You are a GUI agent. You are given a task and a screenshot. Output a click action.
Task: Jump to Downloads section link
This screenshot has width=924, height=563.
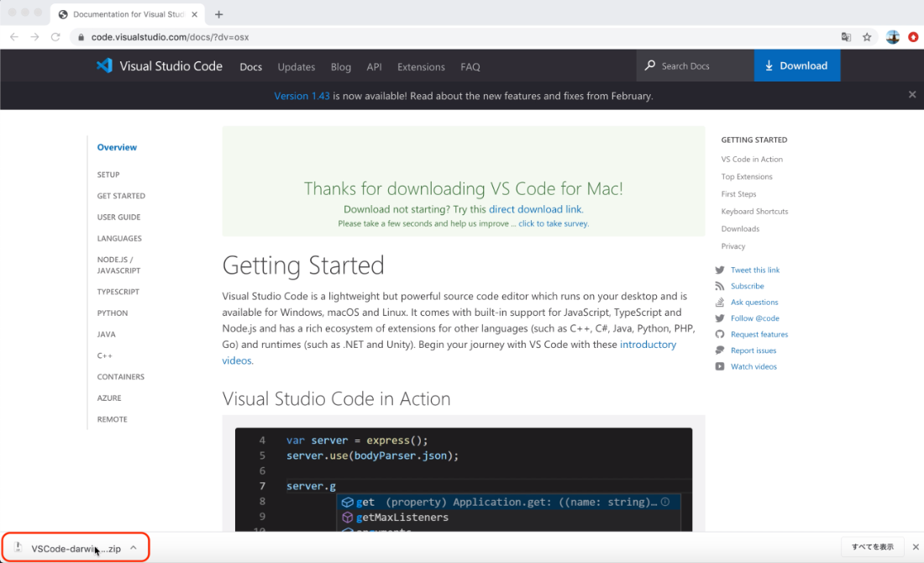tap(740, 229)
